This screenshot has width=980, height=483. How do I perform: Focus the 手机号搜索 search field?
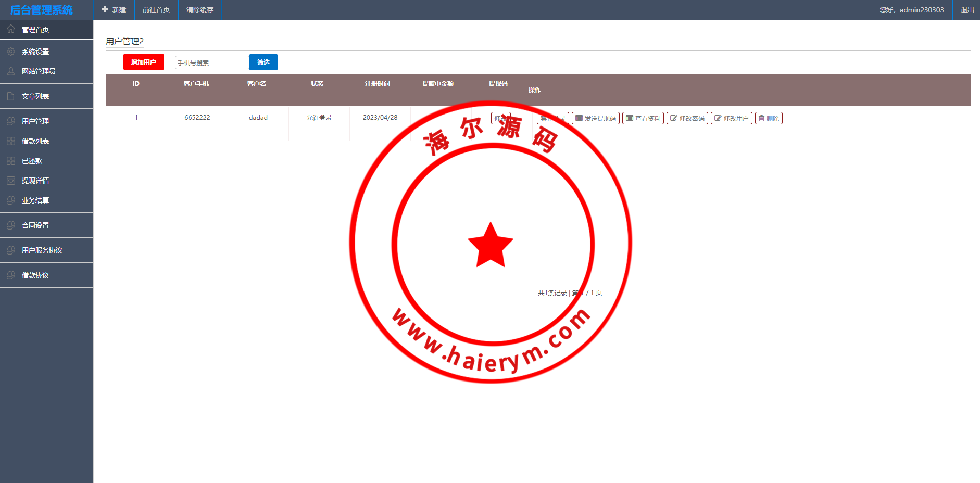point(211,62)
